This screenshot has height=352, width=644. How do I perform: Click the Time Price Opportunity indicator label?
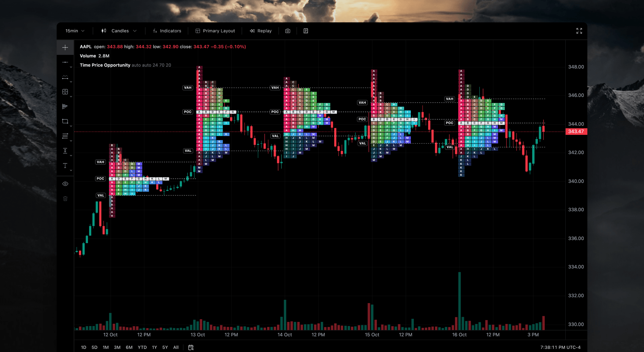[105, 65]
